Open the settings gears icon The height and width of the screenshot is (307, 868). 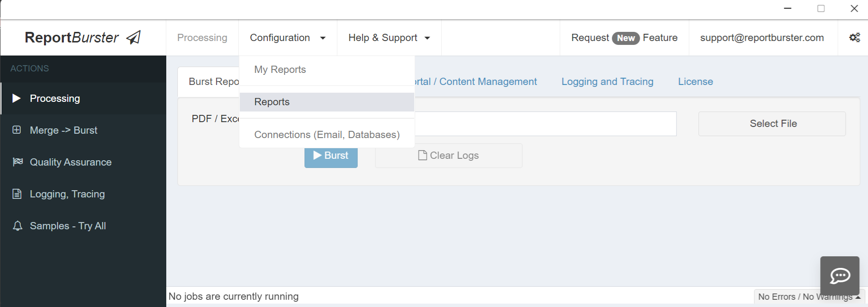pyautogui.click(x=854, y=38)
